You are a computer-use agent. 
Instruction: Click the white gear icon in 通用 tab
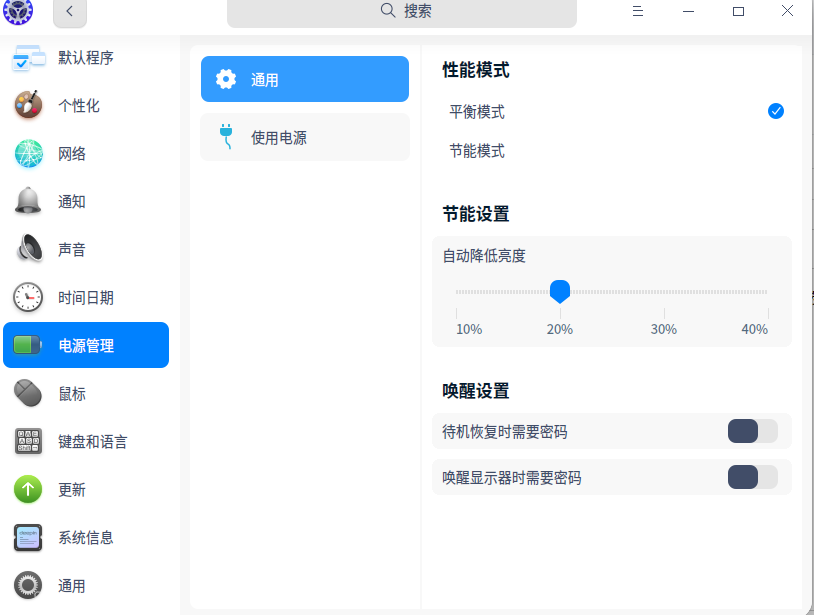click(x=226, y=79)
